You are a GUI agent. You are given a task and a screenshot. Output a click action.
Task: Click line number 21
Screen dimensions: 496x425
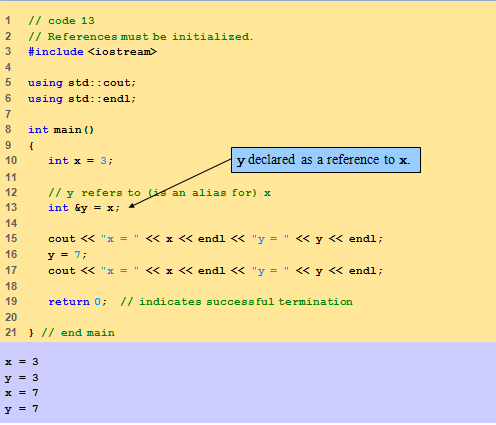click(11, 332)
